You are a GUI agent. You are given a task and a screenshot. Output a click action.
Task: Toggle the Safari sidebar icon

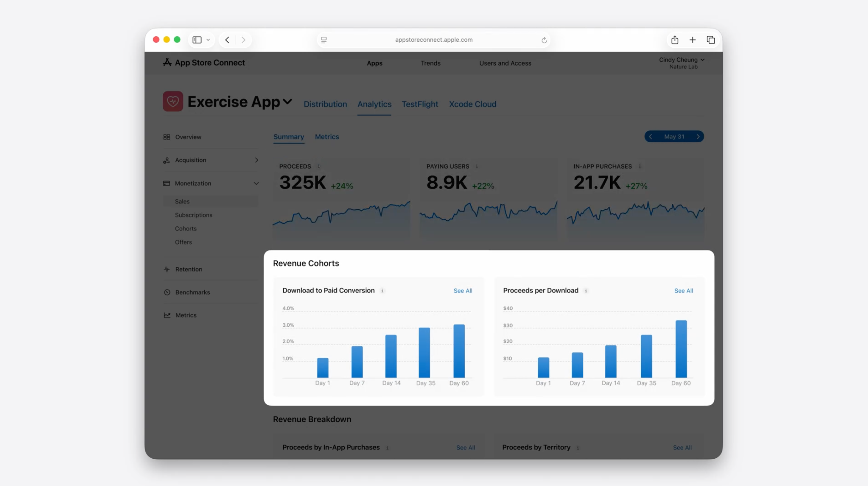(197, 40)
